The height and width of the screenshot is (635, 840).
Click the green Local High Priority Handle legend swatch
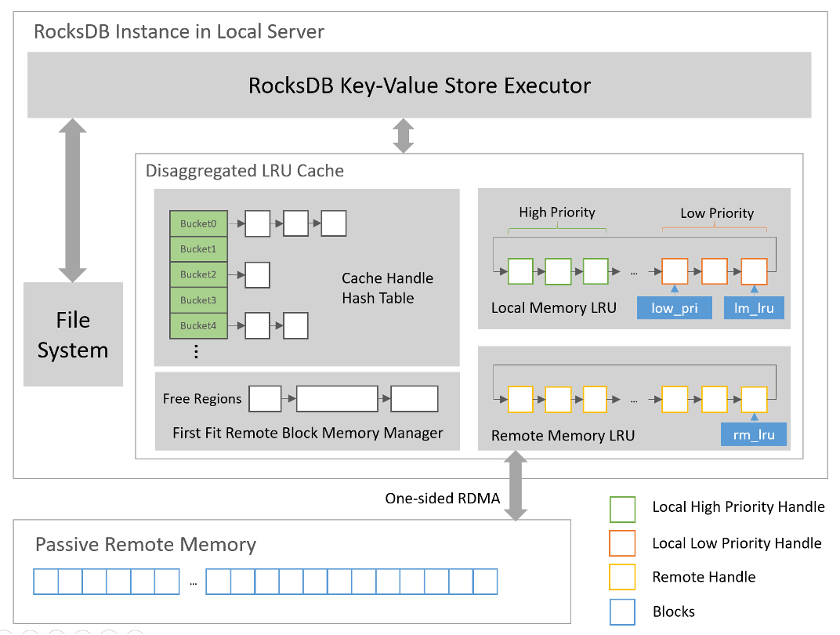pyautogui.click(x=622, y=509)
